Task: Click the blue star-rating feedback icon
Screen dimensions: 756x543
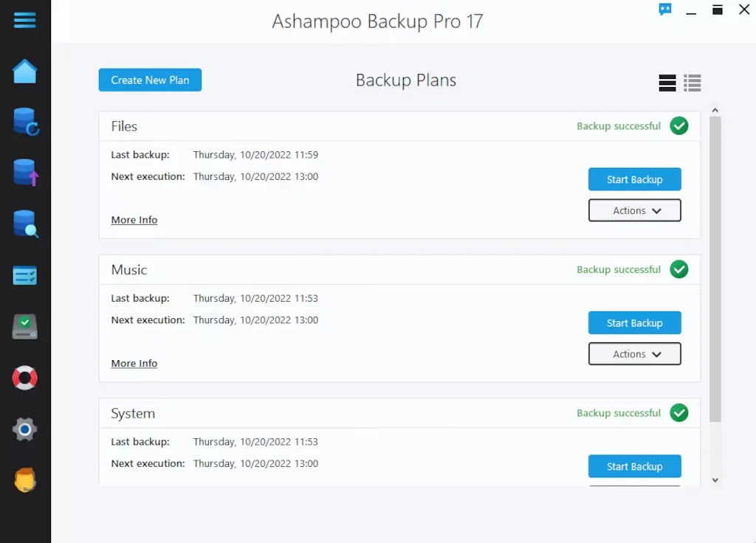Action: pos(665,10)
